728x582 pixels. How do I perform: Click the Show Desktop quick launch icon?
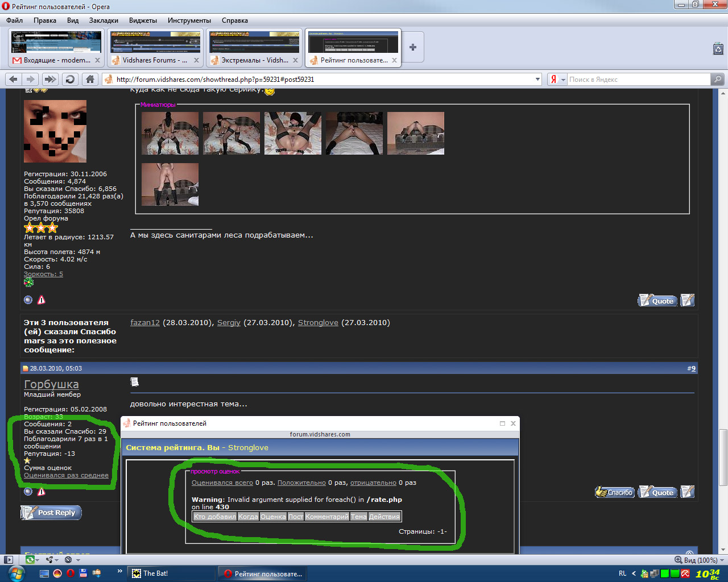tap(44, 573)
